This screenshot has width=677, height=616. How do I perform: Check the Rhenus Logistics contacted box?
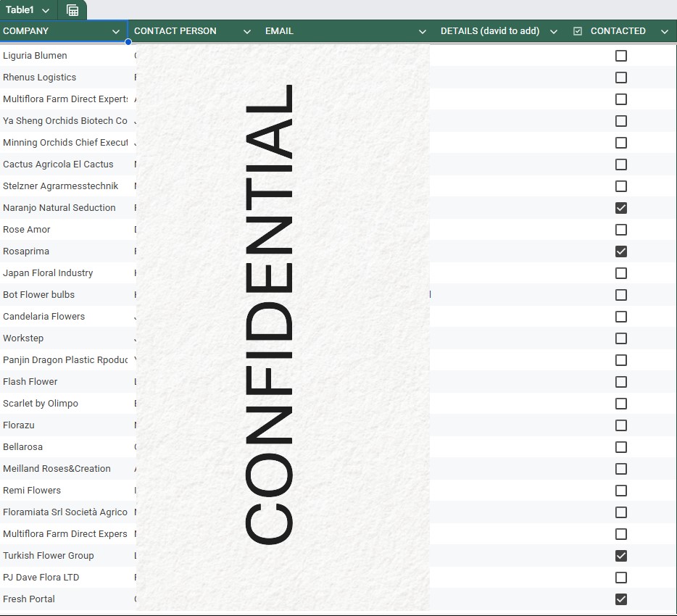pyautogui.click(x=621, y=78)
